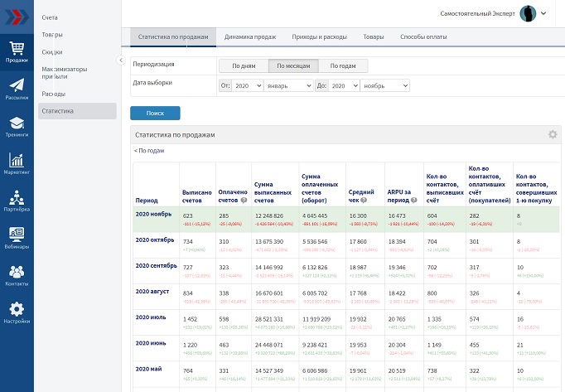Click the user avatar picture
This screenshot has width=565, height=392.
528,14
